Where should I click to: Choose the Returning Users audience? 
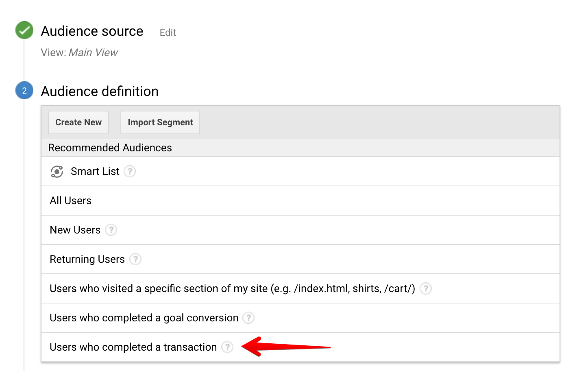tap(87, 260)
